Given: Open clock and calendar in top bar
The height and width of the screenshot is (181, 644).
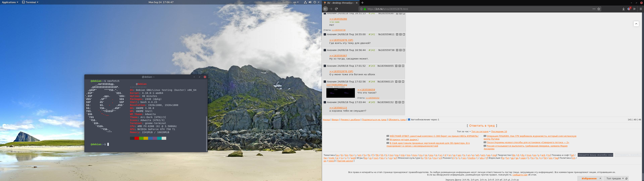Looking at the screenshot, I should click(161, 2).
